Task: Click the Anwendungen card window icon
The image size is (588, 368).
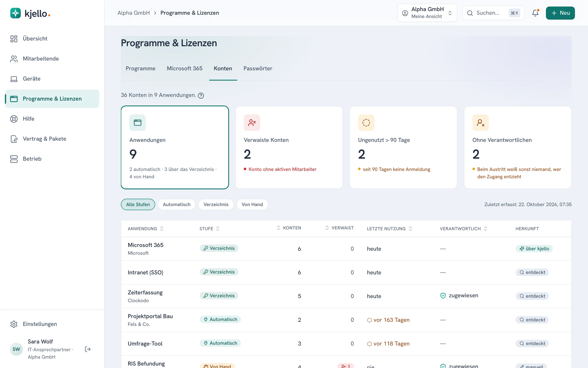Action: click(137, 122)
